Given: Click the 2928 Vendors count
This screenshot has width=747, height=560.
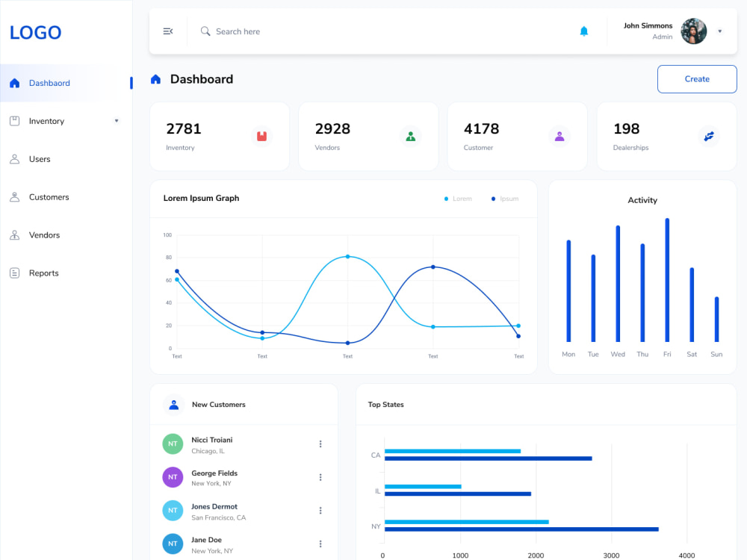Looking at the screenshot, I should pos(332,128).
